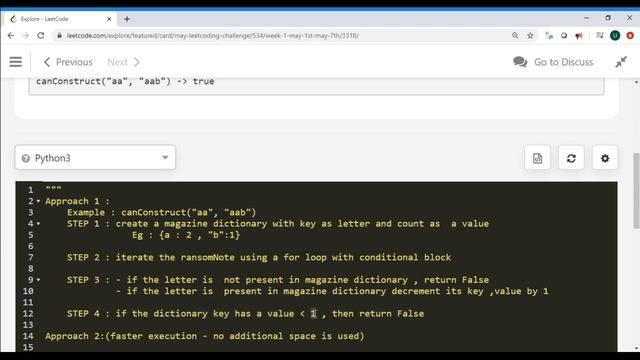Viewport: 640px width, 360px height.
Task: Click 'Eg : {a : 2 , "b":1}' line
Action: pyautogui.click(x=186, y=235)
